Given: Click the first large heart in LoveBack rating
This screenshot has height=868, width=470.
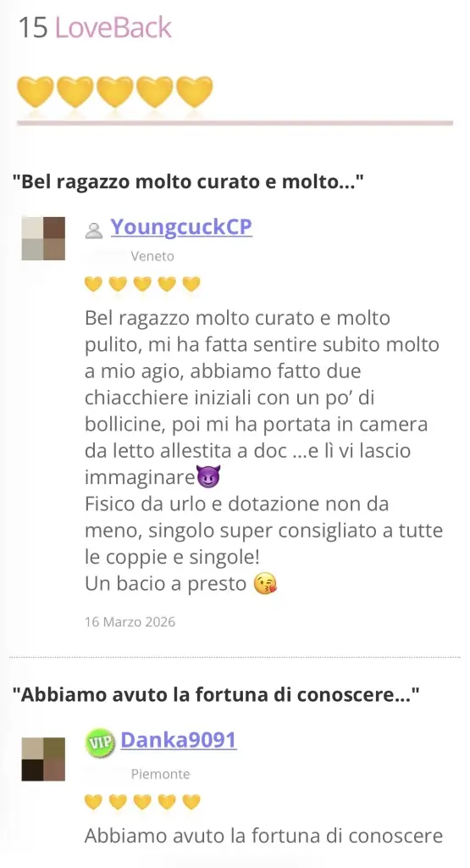Looking at the screenshot, I should pyautogui.click(x=36, y=92).
